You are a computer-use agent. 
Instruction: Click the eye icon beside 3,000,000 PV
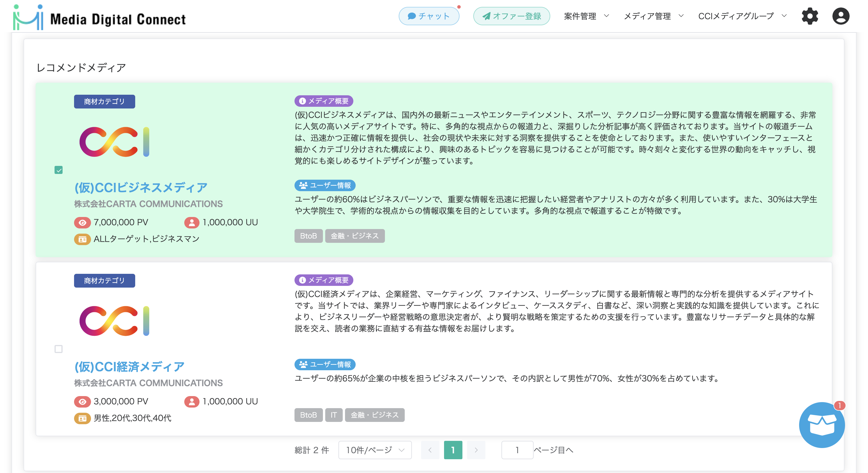pyautogui.click(x=83, y=402)
